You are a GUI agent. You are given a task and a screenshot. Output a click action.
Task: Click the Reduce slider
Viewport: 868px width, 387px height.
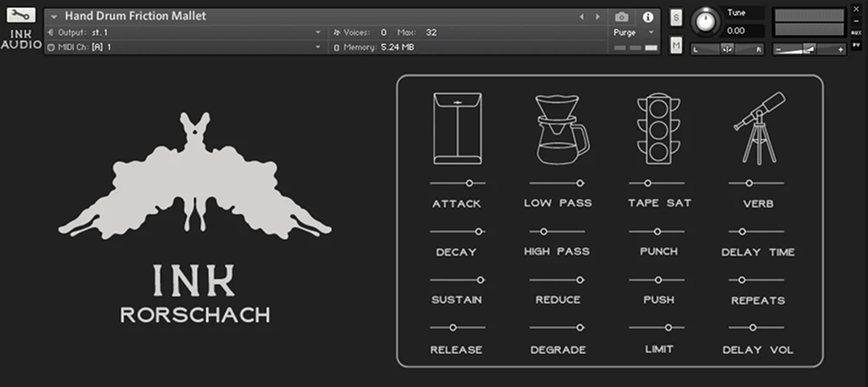pyautogui.click(x=557, y=280)
